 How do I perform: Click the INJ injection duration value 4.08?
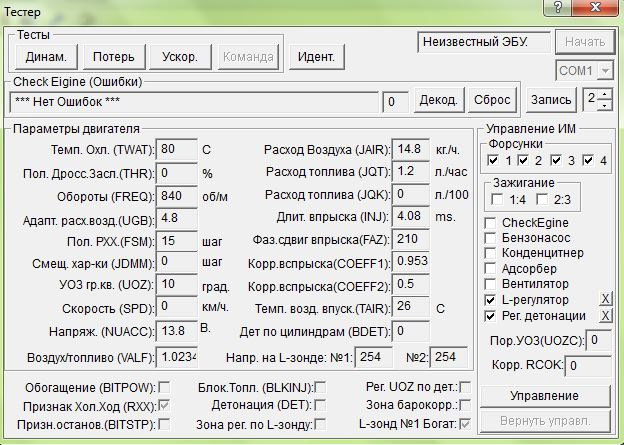(x=411, y=217)
